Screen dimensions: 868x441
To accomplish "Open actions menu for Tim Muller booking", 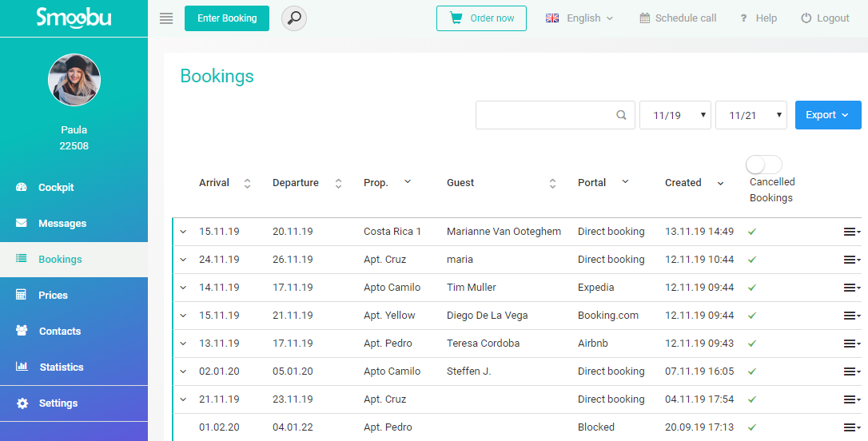I will pos(851,288).
